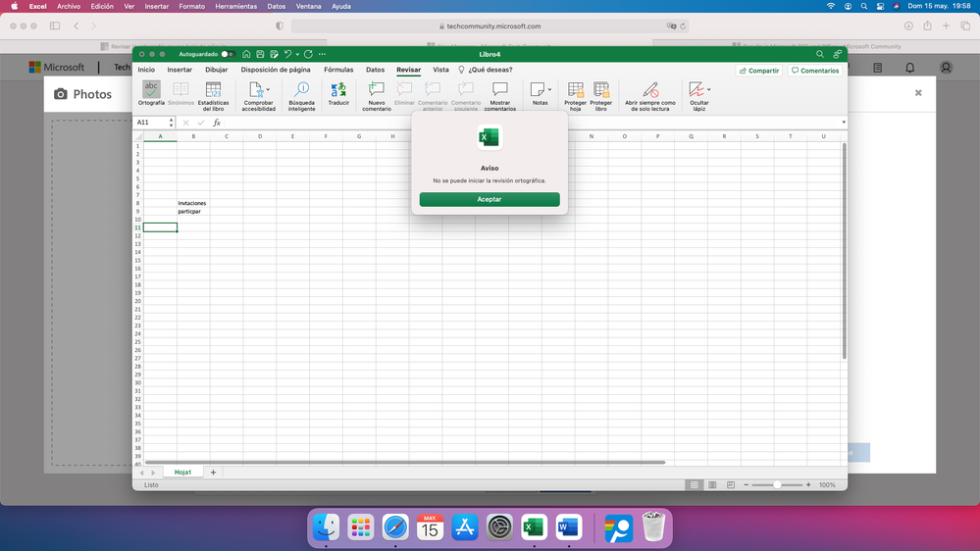Click zoom out minus button
The height and width of the screenshot is (551, 980).
click(746, 484)
